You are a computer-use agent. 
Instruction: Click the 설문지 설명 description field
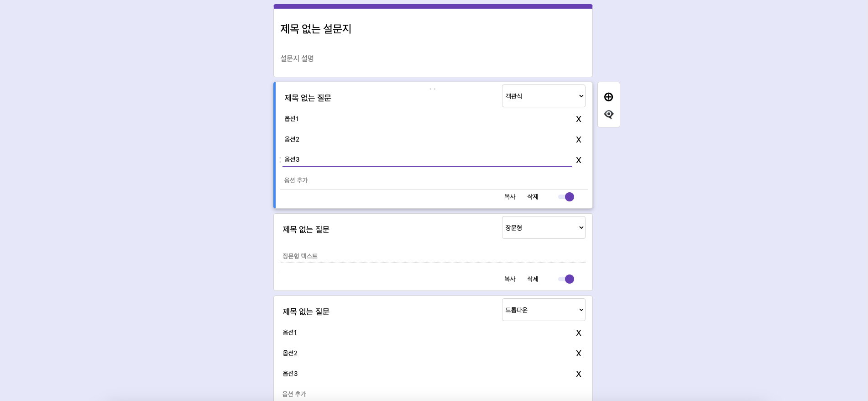tap(297, 58)
